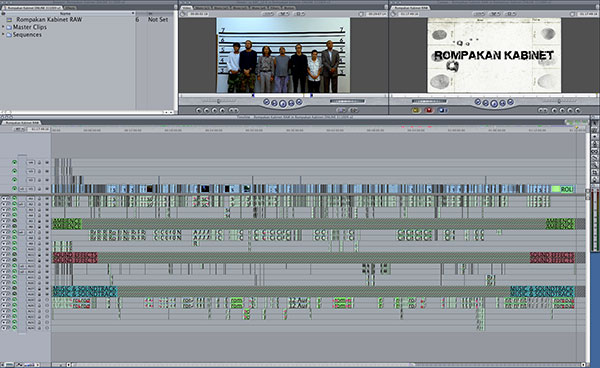
Task: Lock audio track A1
Action: click(x=39, y=199)
